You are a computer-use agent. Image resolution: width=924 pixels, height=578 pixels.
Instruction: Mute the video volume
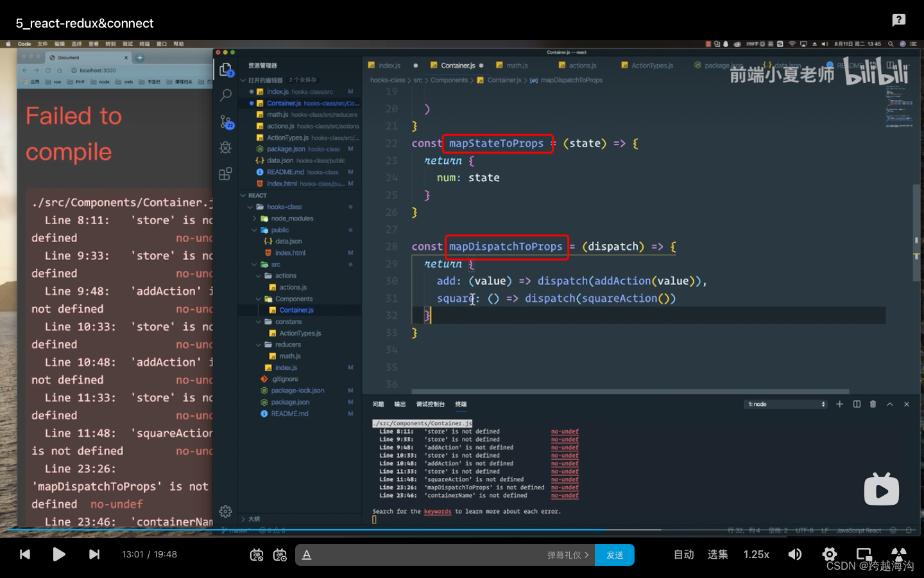click(794, 554)
